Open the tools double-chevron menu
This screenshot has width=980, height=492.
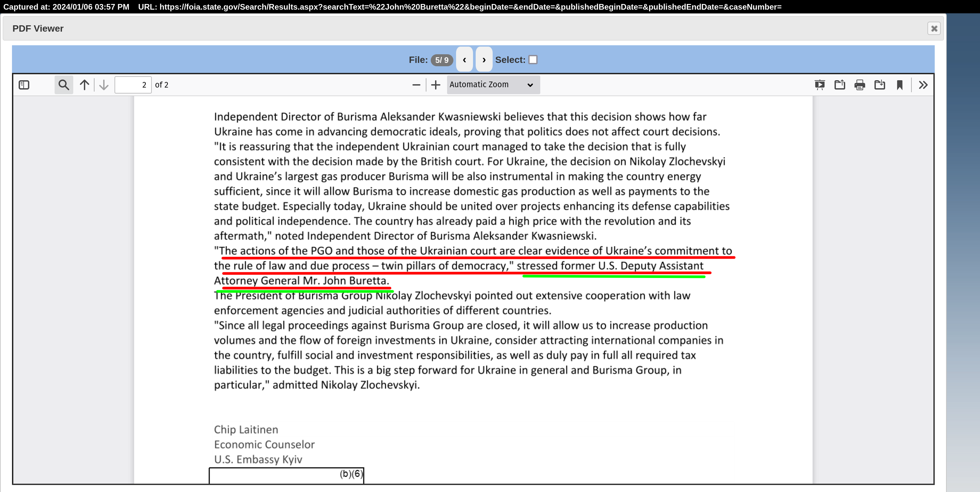point(923,85)
